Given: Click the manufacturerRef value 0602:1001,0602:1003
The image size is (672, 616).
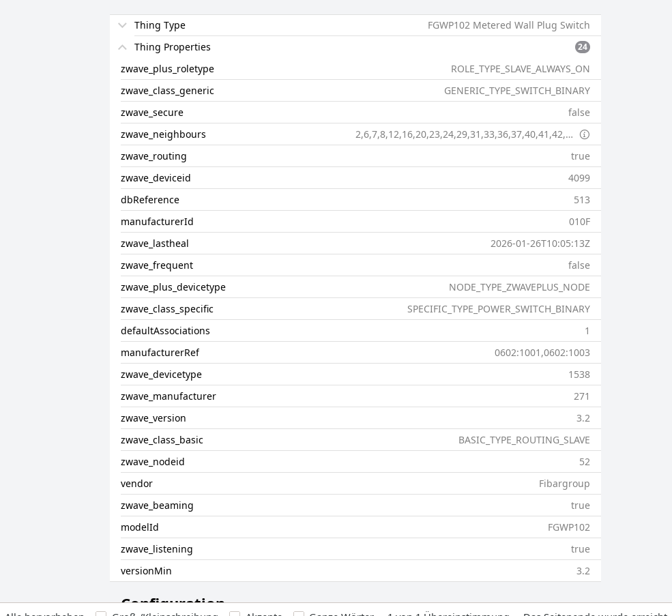Looking at the screenshot, I should [x=542, y=353].
